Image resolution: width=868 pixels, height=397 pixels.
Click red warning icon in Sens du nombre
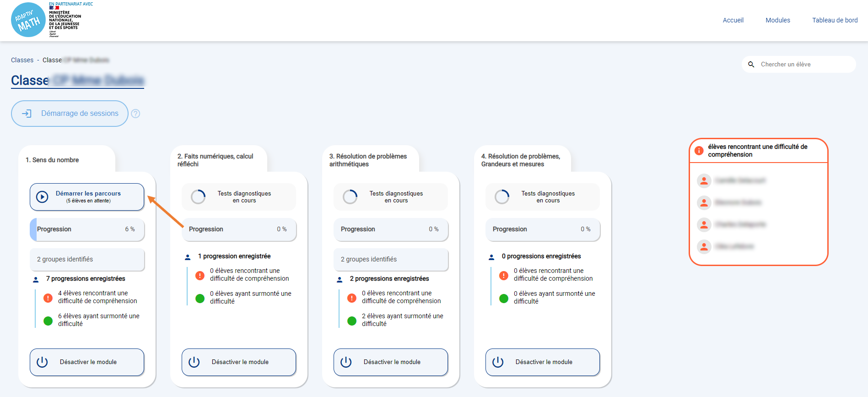[48, 298]
